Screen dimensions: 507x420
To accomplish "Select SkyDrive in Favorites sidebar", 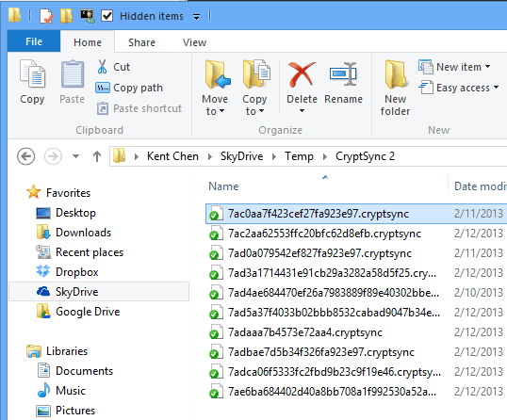I will pyautogui.click(x=99, y=292).
